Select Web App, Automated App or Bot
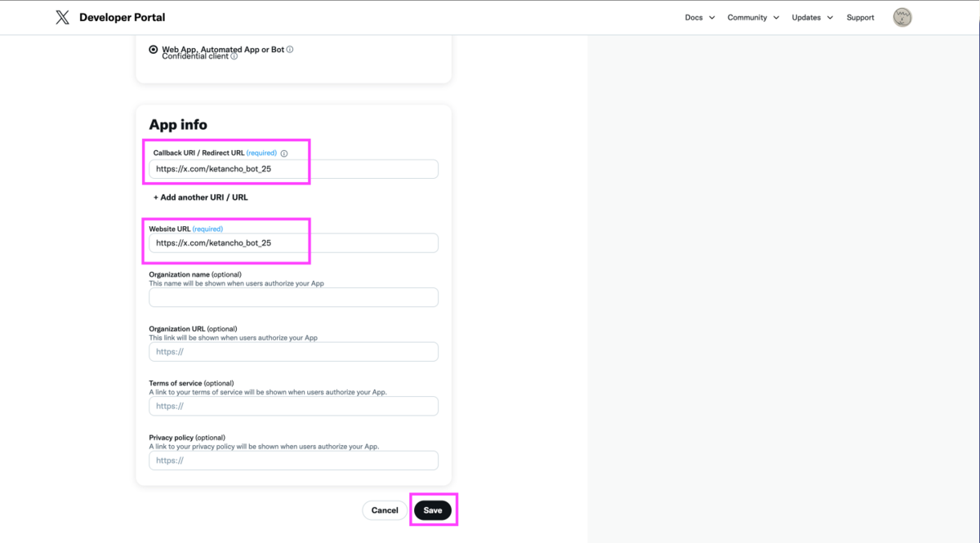 (x=154, y=50)
